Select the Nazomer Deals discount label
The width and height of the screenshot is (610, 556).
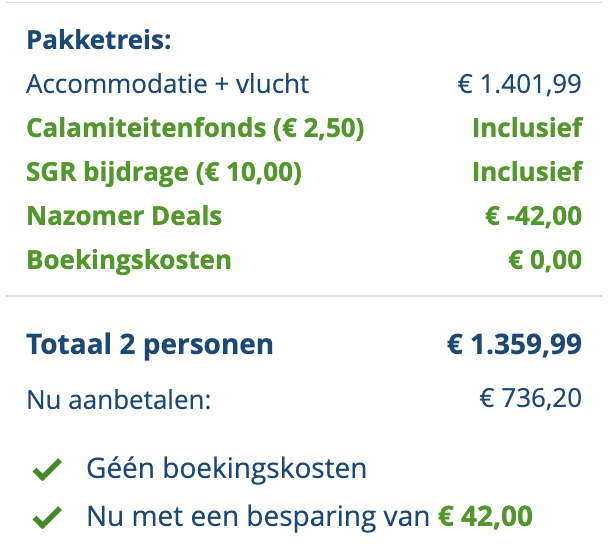[125, 216]
